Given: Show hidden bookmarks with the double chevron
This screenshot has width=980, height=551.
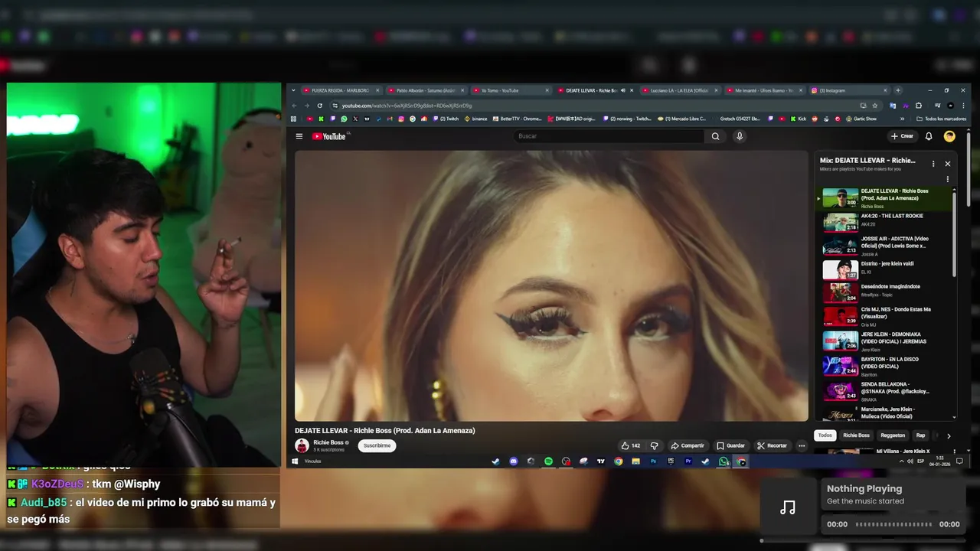Looking at the screenshot, I should tap(902, 119).
